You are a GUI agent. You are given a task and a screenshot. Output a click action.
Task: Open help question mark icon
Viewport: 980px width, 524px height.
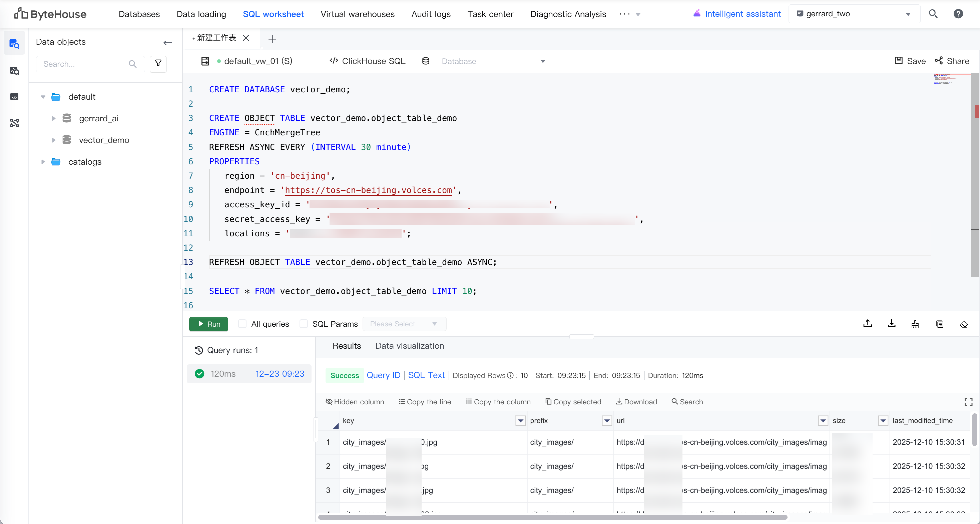[958, 14]
